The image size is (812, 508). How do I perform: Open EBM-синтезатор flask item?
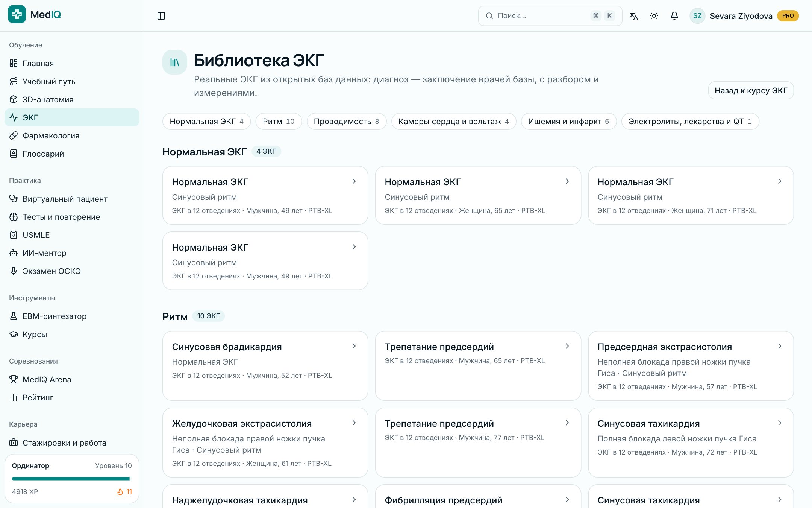click(x=72, y=316)
